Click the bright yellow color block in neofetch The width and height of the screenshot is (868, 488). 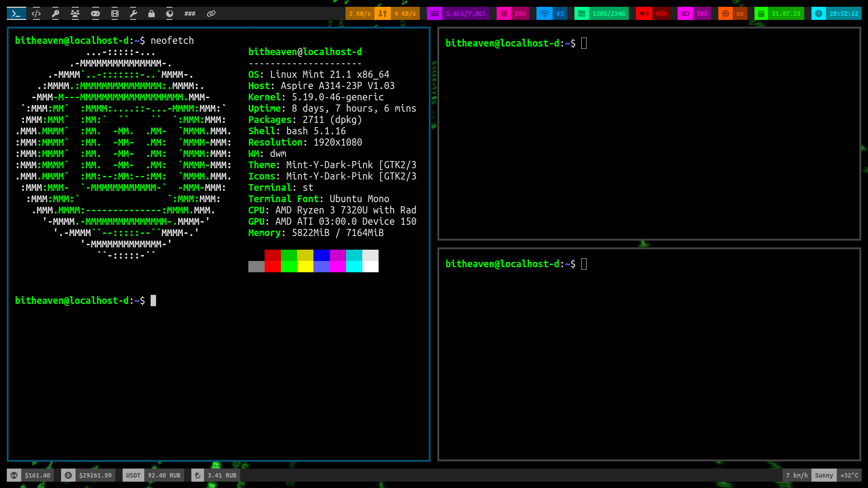click(305, 266)
